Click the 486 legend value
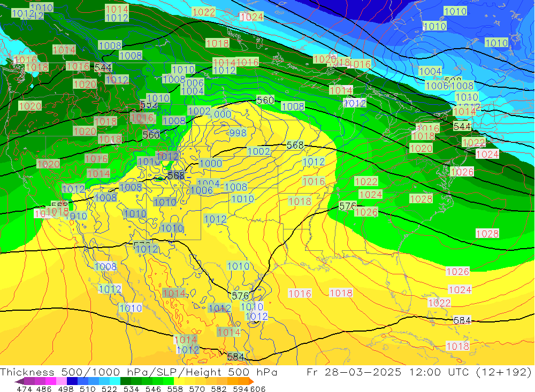The width and height of the screenshot is (535, 392). [44, 389]
